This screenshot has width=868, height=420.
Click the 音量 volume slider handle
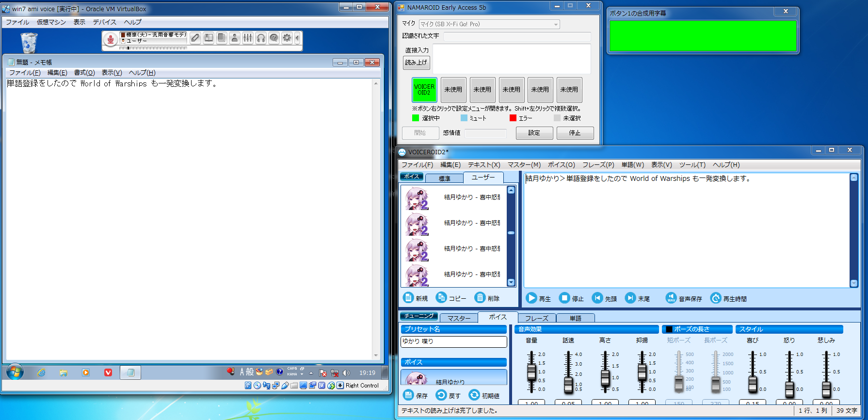[531, 372]
